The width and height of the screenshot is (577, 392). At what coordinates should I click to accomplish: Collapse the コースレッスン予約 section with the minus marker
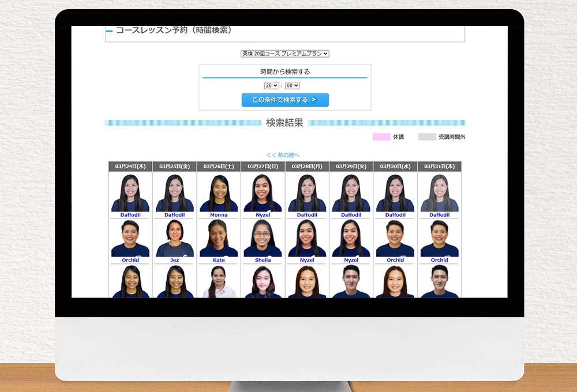tap(108, 31)
